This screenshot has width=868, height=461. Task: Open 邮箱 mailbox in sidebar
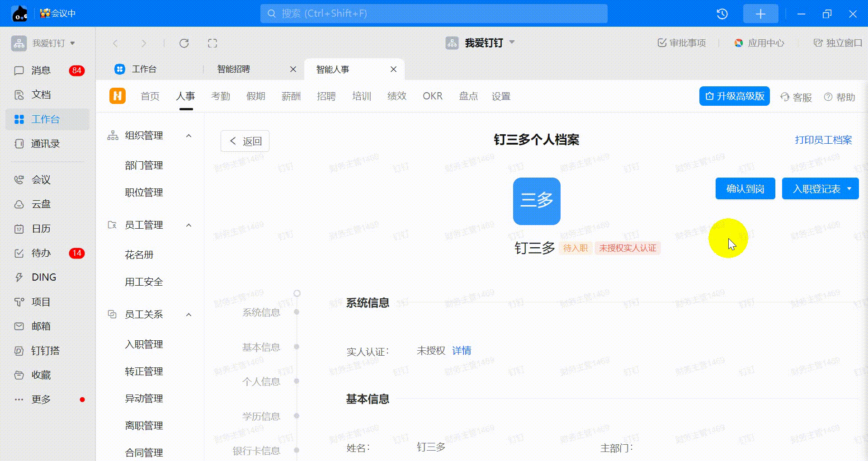[41, 326]
